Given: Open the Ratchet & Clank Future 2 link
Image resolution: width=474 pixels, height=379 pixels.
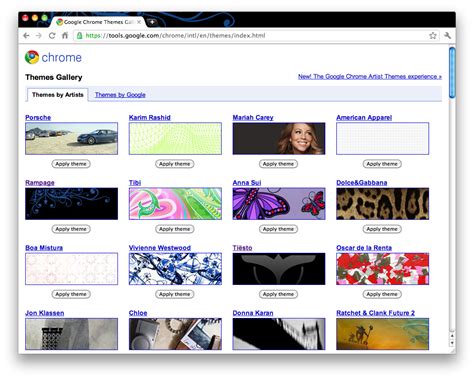Looking at the screenshot, I should coord(376,313).
